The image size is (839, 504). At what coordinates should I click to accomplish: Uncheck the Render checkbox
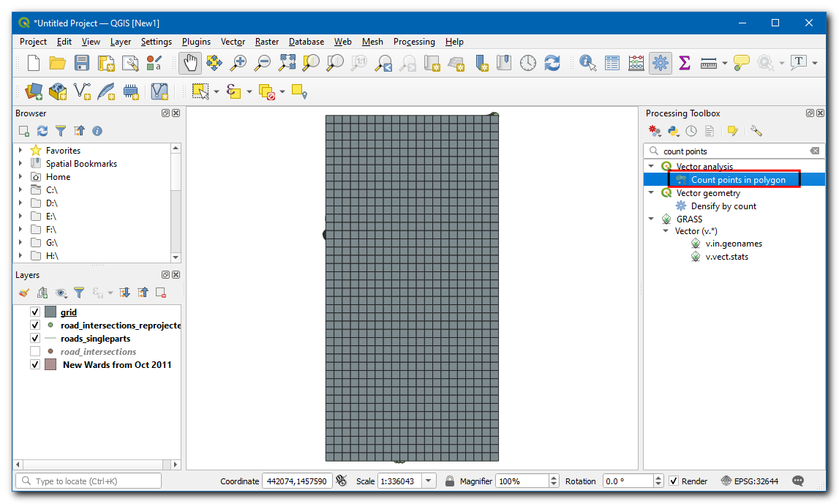tap(674, 481)
